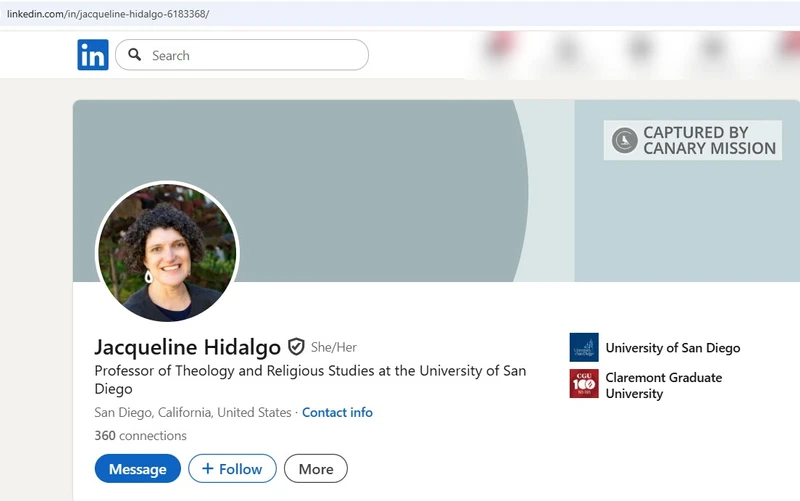Expand the More actions menu
This screenshot has width=800, height=501.
point(315,468)
